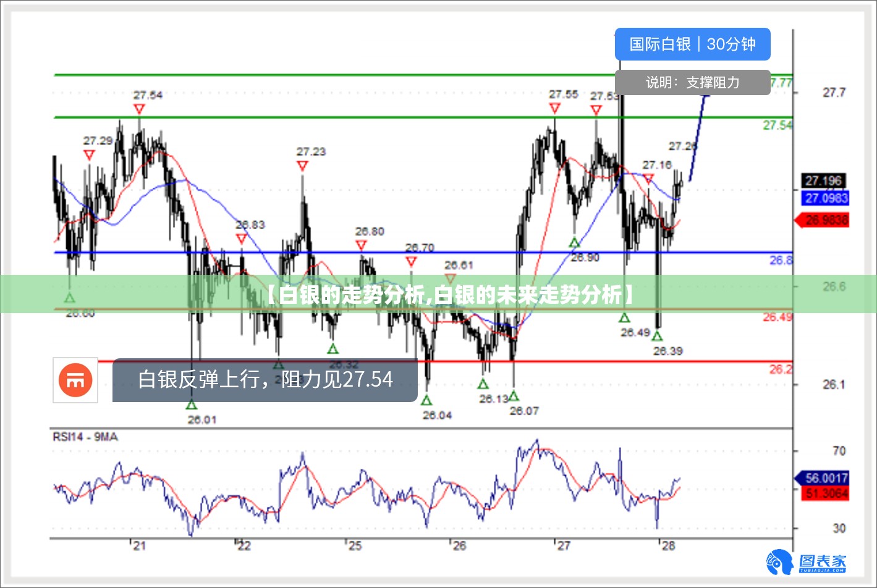Click the green triangle marker above 26.39
The height and width of the screenshot is (588, 877).
[x=657, y=336]
